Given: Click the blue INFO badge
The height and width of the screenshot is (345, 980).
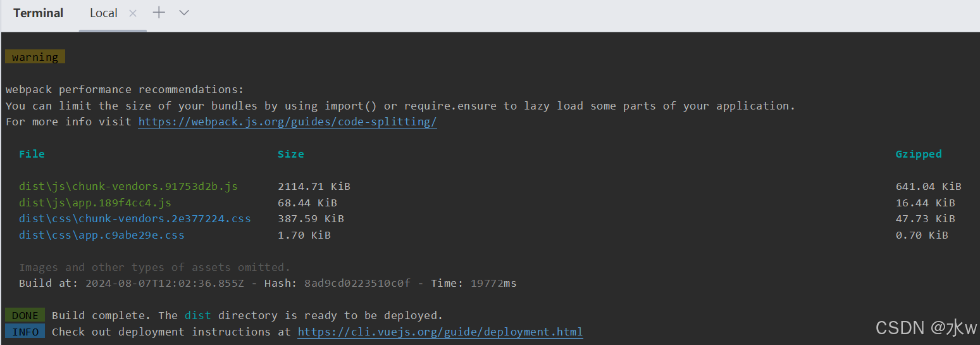Looking at the screenshot, I should (x=25, y=332).
